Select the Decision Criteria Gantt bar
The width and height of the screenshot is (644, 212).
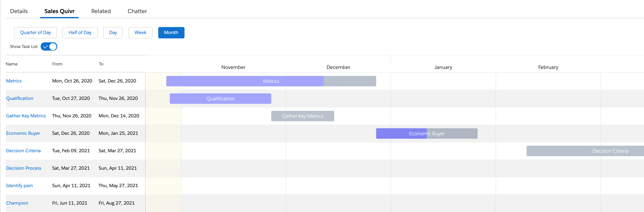pyautogui.click(x=585, y=151)
